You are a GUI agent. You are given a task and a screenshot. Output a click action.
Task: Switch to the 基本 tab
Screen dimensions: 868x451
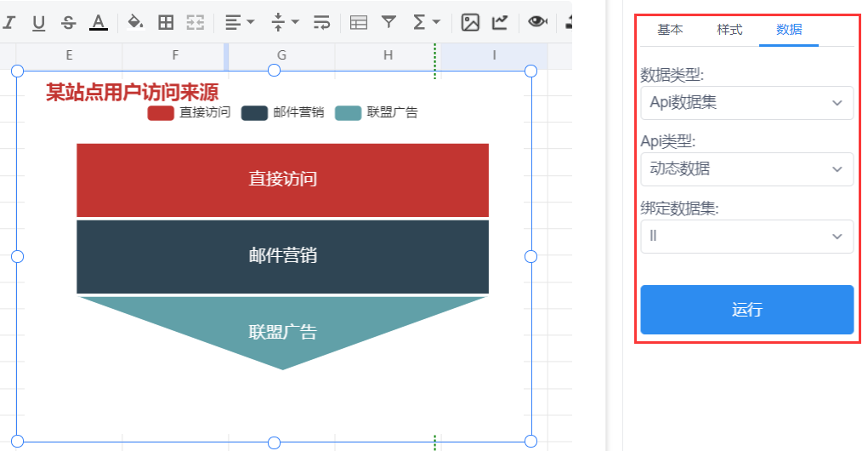[x=670, y=30]
